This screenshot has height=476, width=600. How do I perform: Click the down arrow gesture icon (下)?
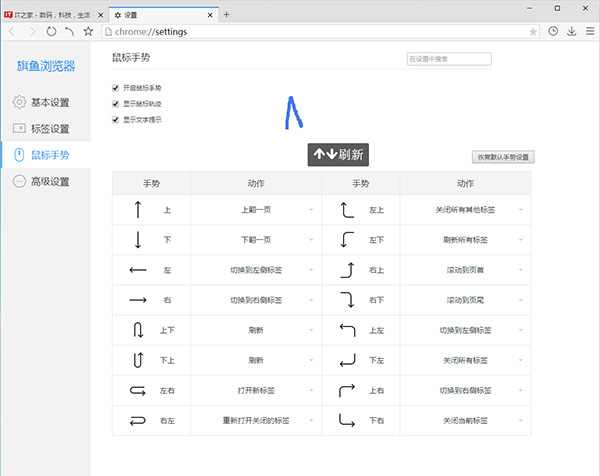138,240
